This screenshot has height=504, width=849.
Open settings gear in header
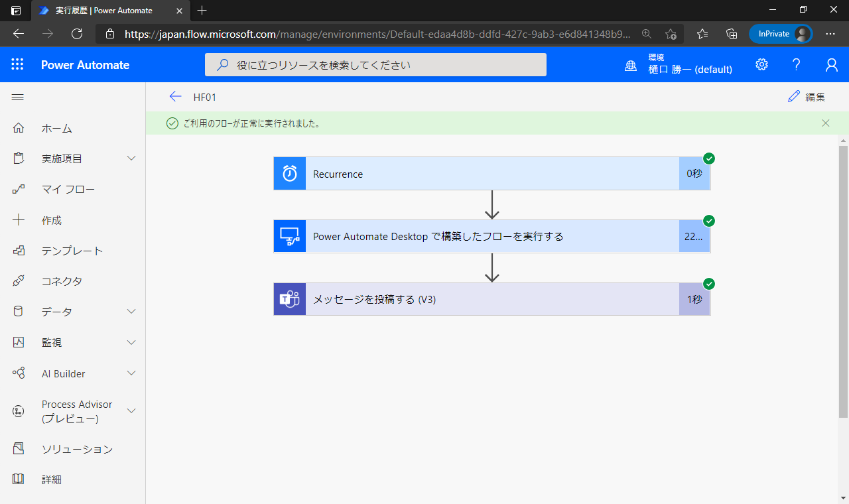[x=761, y=64]
